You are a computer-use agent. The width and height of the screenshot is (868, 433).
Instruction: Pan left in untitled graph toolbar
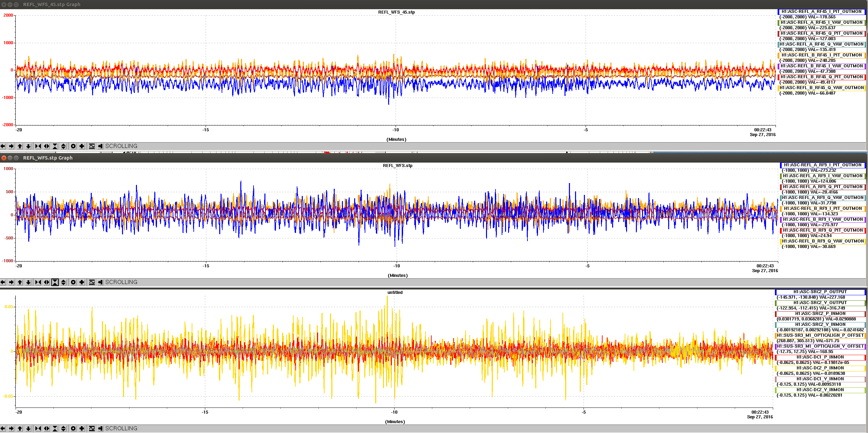click(x=3, y=429)
